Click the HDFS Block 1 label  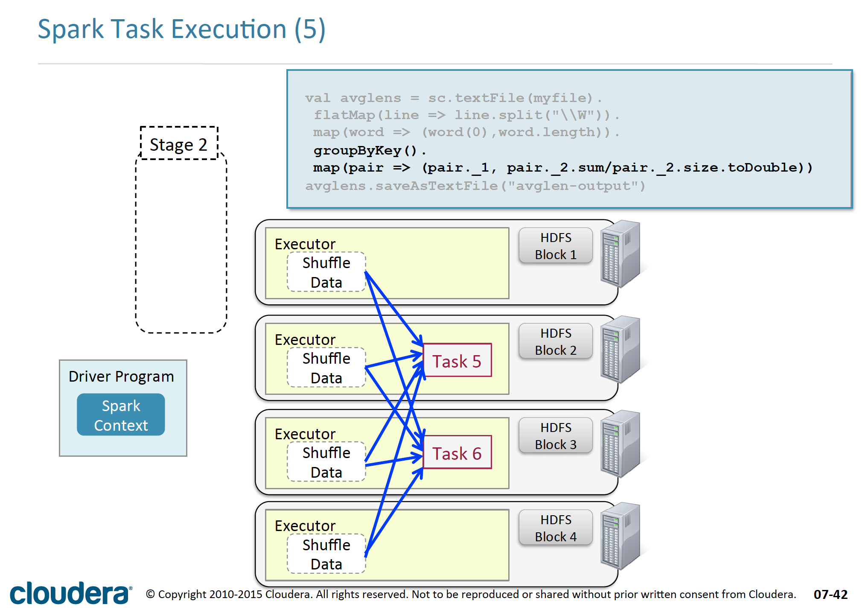556,246
